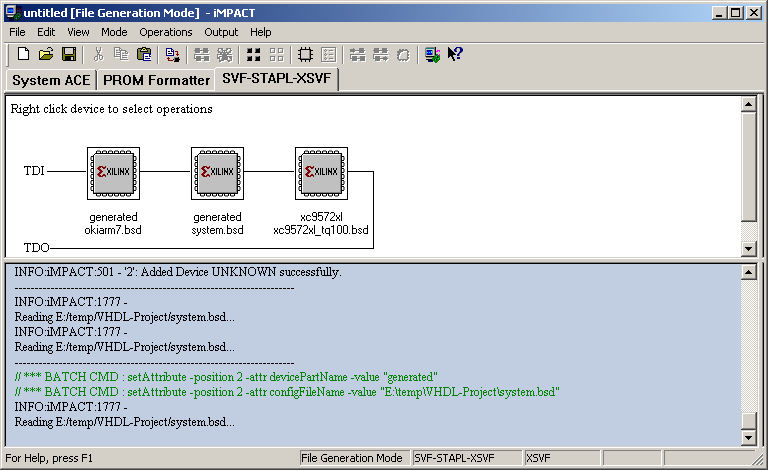Open the Mode menu
768x470 pixels.
tap(114, 32)
